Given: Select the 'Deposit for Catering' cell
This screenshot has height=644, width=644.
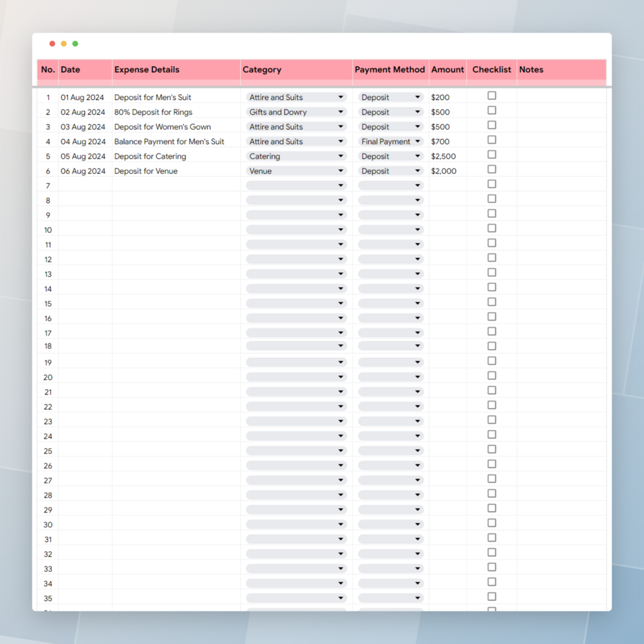Looking at the screenshot, I should tap(176, 156).
